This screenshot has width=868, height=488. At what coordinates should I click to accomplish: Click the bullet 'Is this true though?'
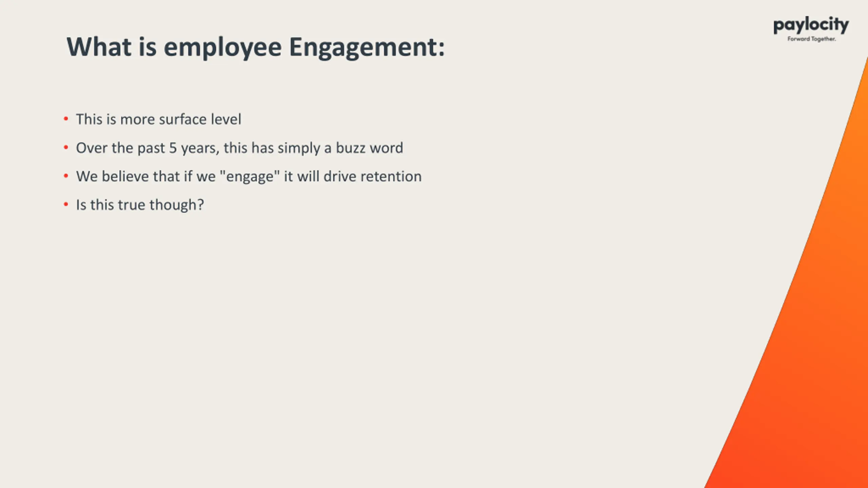coord(140,205)
